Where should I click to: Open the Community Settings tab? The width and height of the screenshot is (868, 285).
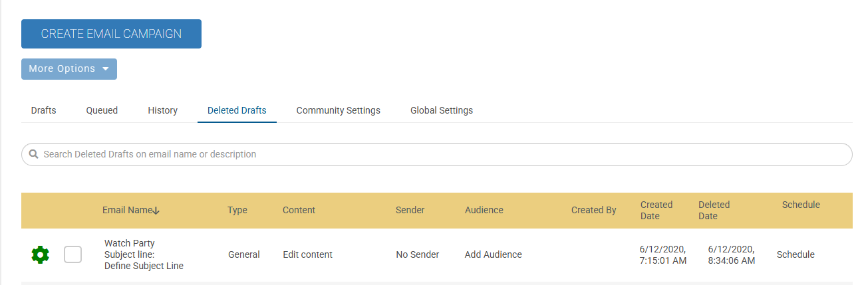[339, 110]
